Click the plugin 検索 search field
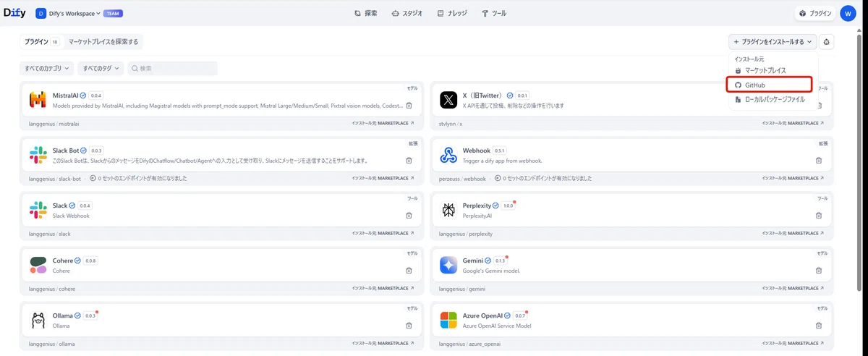The image size is (868, 356). 172,68
